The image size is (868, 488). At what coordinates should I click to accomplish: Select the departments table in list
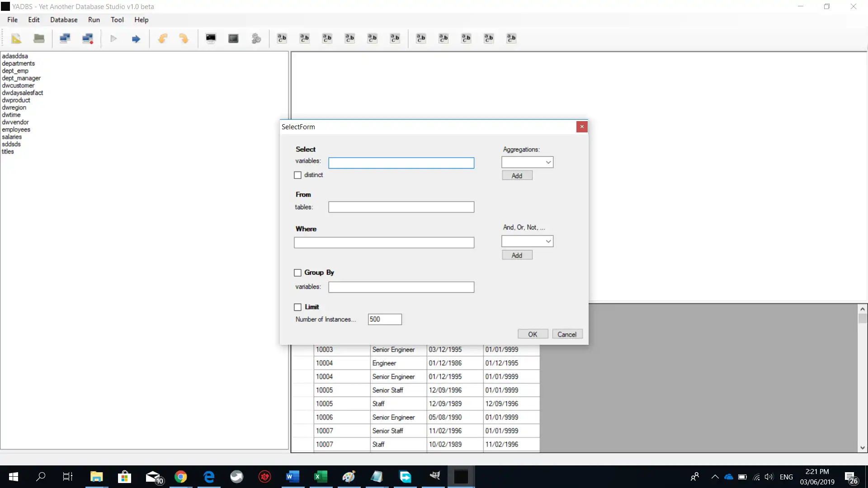click(18, 64)
